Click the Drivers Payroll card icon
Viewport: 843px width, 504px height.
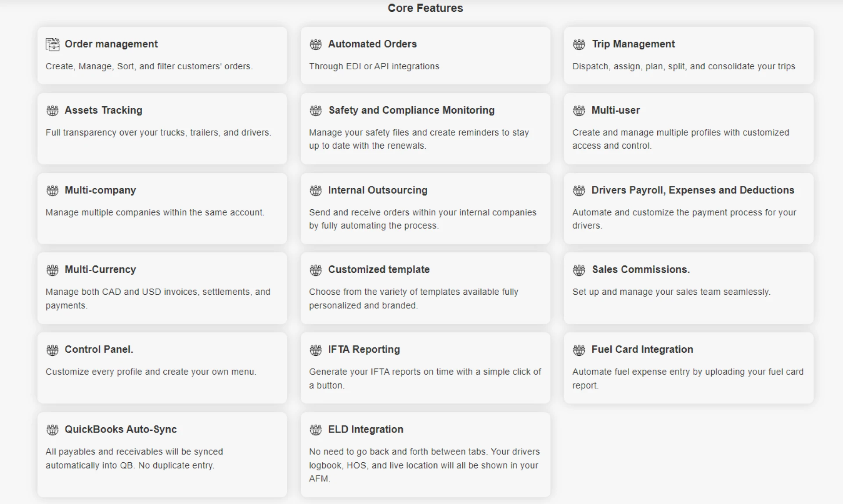[x=579, y=190]
